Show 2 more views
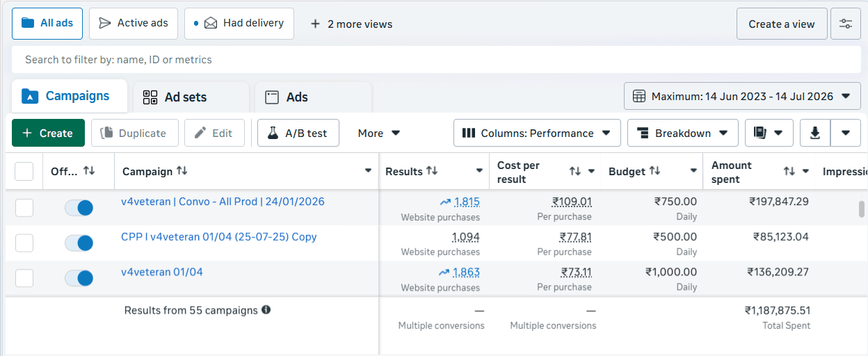Screen dimensions: 868x356 [x=351, y=24]
